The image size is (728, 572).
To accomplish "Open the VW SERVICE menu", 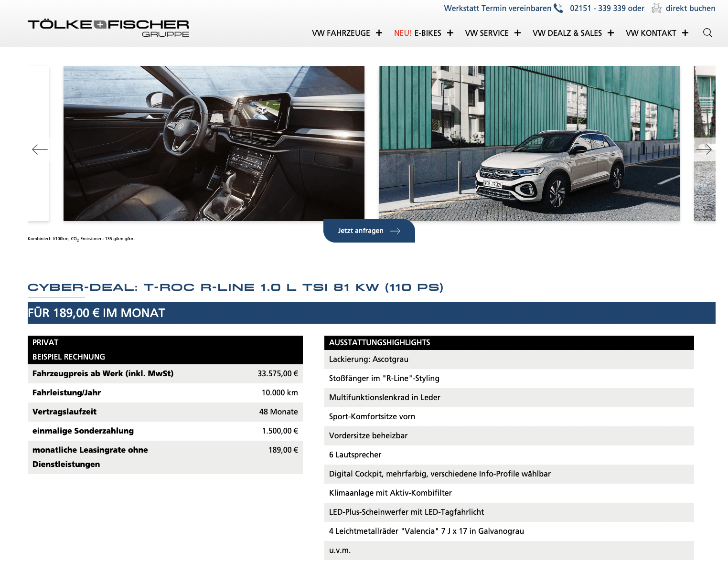I will [487, 33].
